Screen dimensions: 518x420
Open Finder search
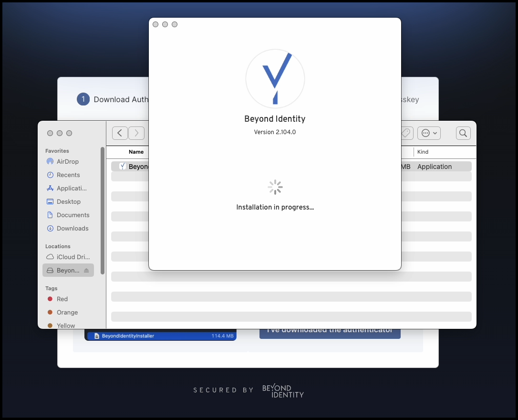463,133
